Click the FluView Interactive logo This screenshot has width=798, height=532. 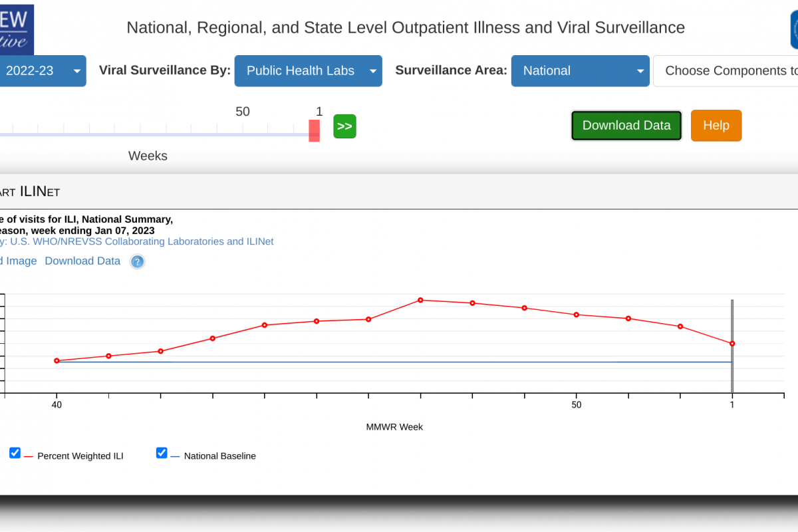point(16,28)
